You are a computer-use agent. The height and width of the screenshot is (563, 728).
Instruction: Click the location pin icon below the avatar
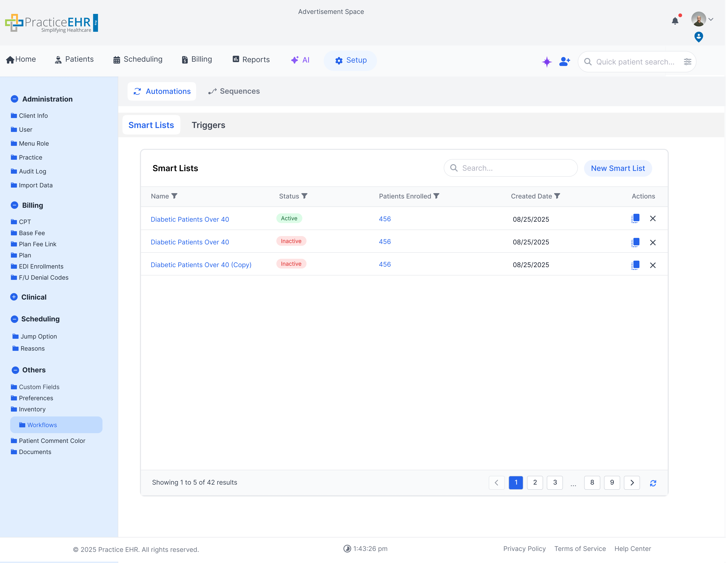click(x=698, y=37)
